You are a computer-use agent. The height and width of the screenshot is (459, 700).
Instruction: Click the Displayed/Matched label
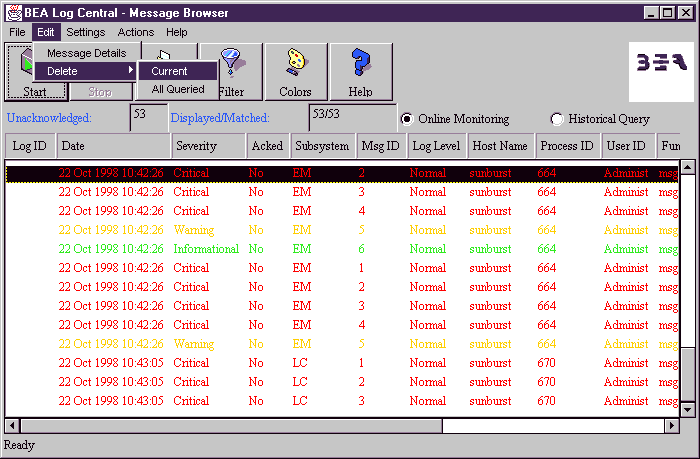coord(220,118)
